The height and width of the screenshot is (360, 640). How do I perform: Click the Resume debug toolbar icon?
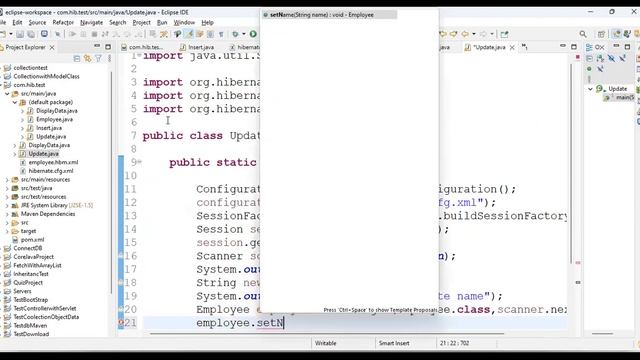tap(72, 34)
